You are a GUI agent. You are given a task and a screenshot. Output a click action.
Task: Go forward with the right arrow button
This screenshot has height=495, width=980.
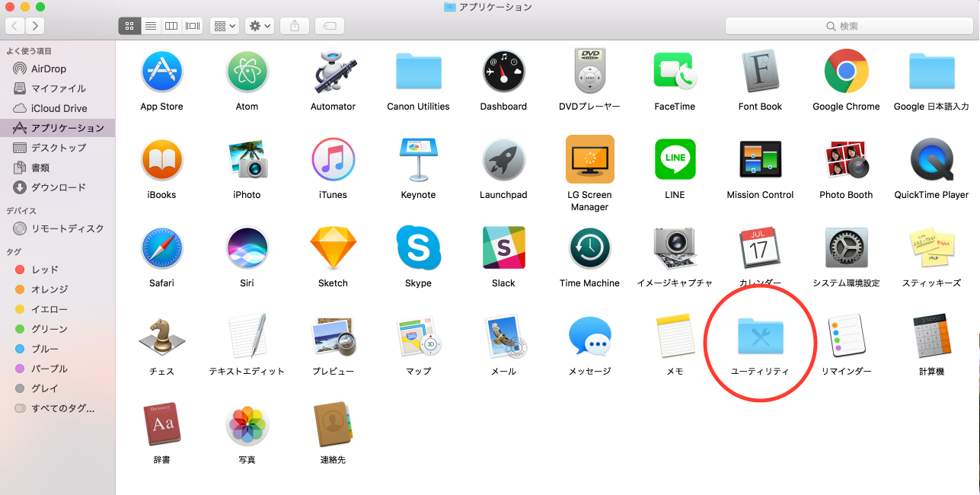click(x=35, y=26)
